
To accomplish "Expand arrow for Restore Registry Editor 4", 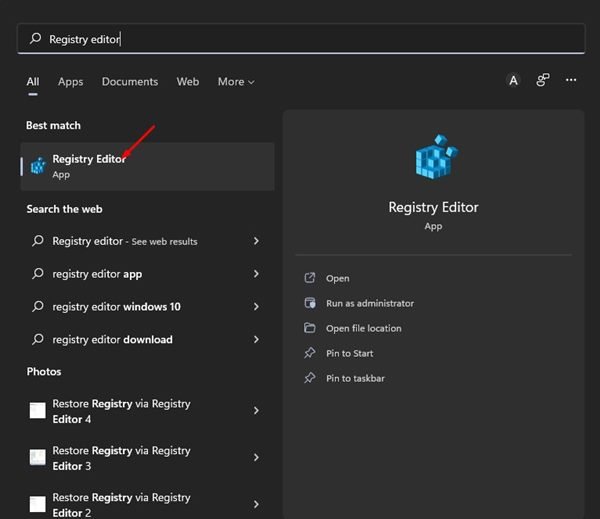I will (256, 411).
